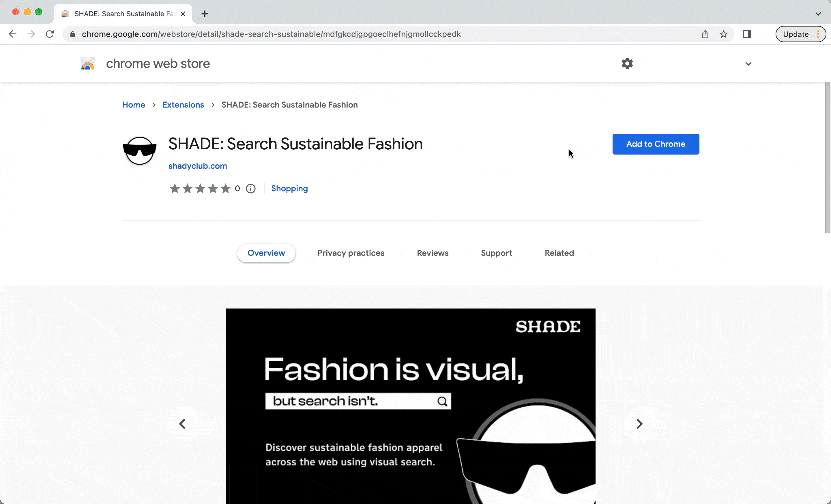The width and height of the screenshot is (831, 504).
Task: Switch to the Reviews tab
Action: tap(432, 253)
